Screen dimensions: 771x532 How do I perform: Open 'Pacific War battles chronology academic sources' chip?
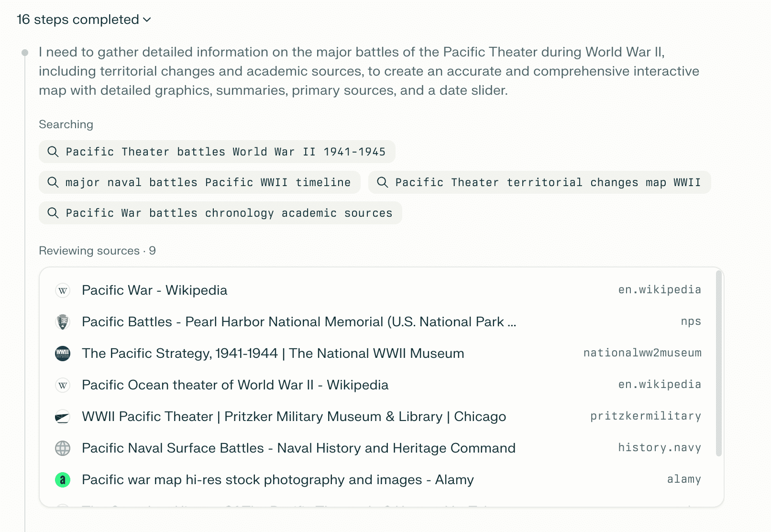pos(220,213)
